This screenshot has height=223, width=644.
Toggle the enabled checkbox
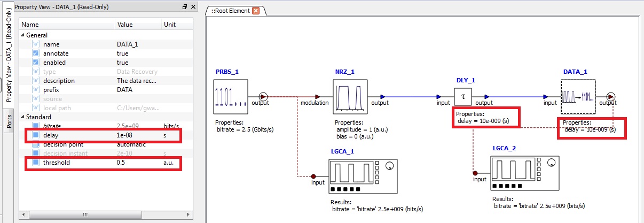click(x=36, y=63)
